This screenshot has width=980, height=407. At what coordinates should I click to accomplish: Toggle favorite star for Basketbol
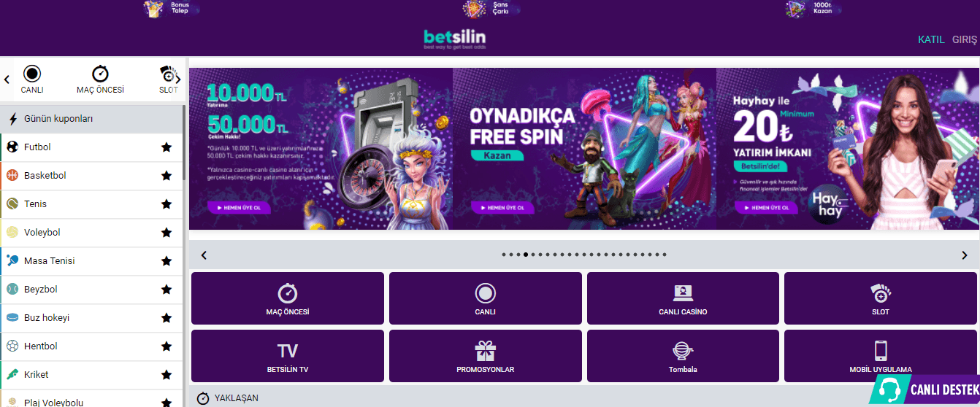click(166, 176)
